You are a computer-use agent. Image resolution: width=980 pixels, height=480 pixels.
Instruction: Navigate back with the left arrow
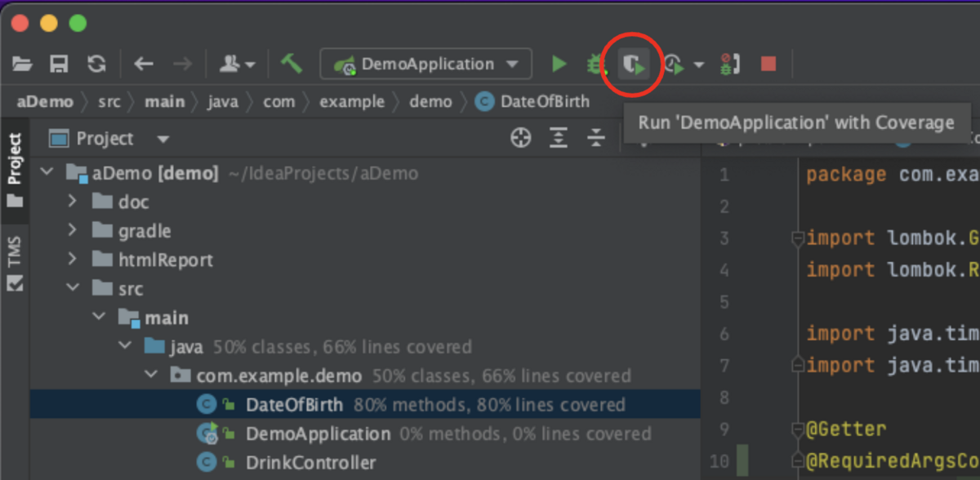tap(144, 64)
